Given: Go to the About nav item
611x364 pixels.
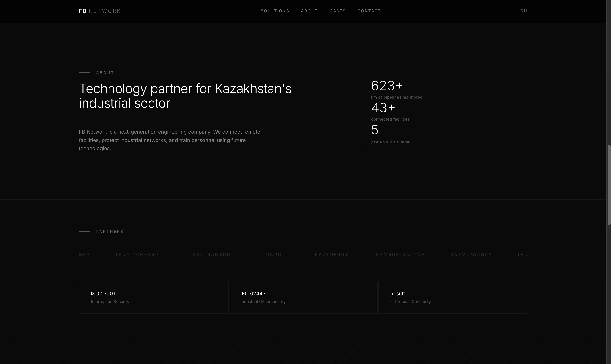Looking at the screenshot, I should (x=310, y=11).
